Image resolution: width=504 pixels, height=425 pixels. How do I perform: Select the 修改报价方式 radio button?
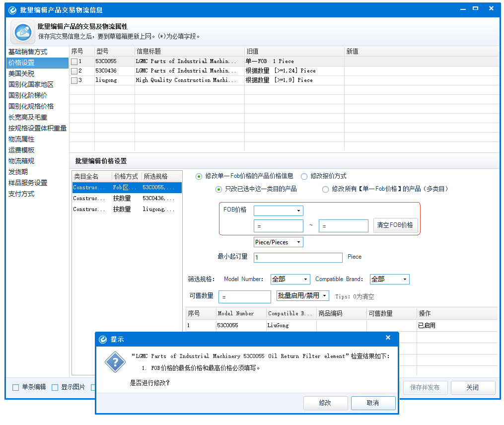click(x=304, y=176)
